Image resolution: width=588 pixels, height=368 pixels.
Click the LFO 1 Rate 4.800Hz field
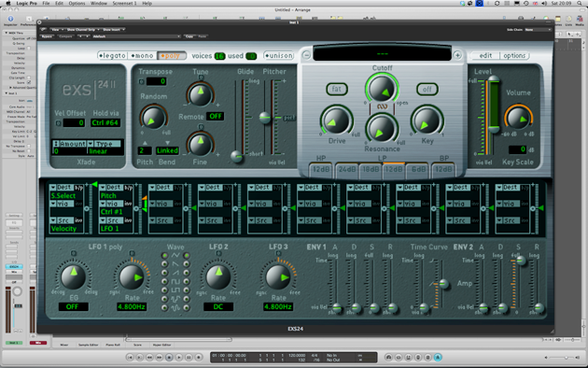point(132,307)
